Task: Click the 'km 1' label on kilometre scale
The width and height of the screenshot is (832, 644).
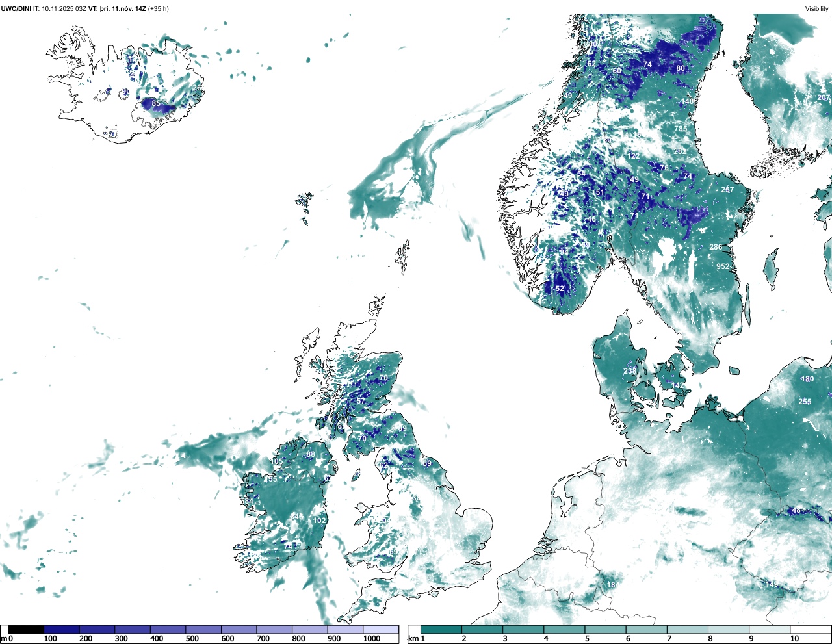Action: click(416, 639)
